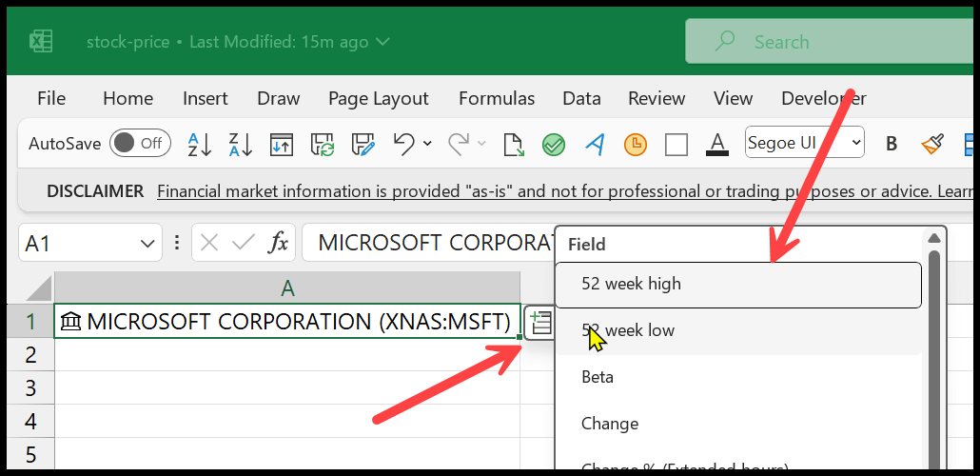Expand file title Last Modified chevron
This screenshot has height=476, width=980.
tap(382, 42)
